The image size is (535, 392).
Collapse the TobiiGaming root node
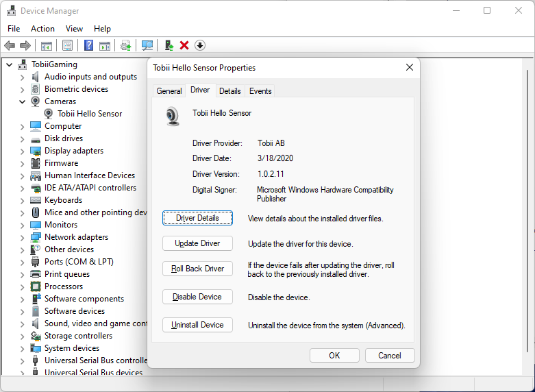pos(9,64)
